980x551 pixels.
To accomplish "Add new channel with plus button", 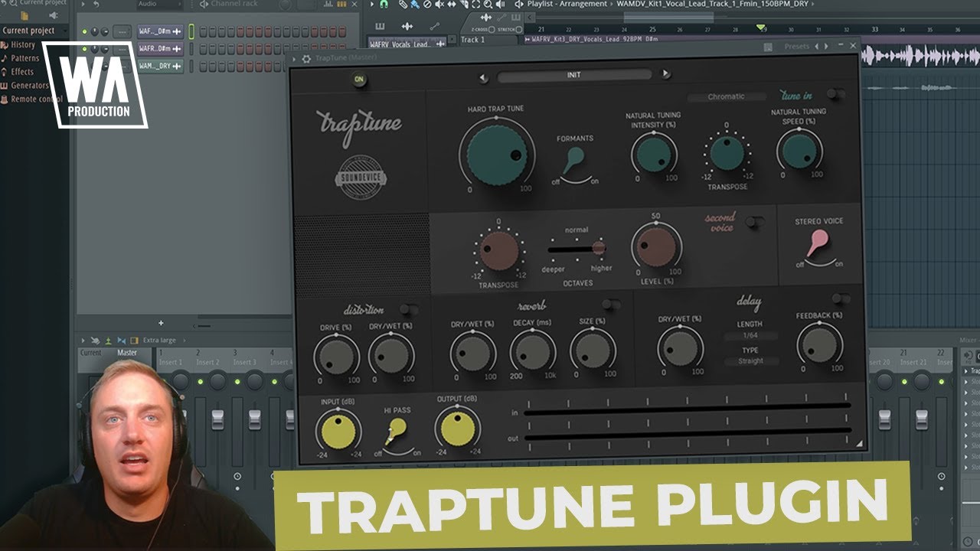I will click(x=161, y=323).
